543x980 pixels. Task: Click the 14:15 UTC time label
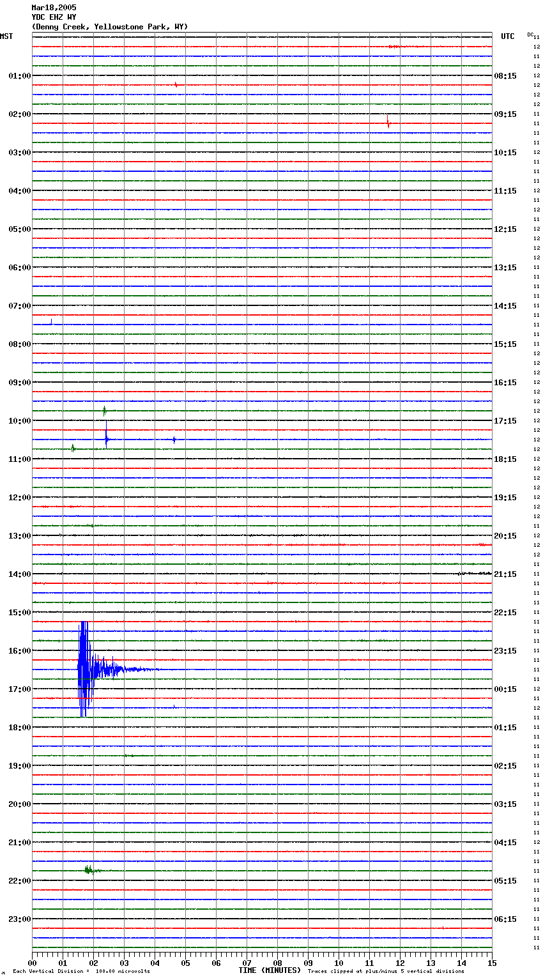pyautogui.click(x=505, y=306)
